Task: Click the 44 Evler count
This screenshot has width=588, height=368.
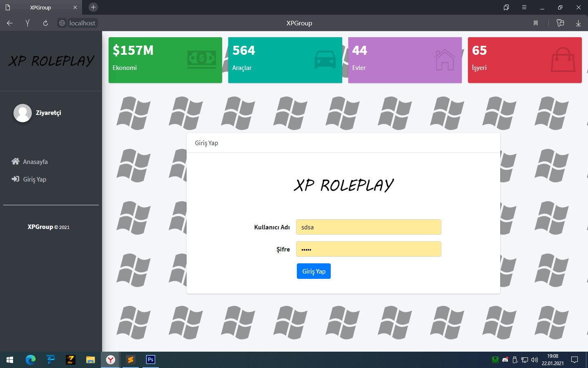Action: 360,50
